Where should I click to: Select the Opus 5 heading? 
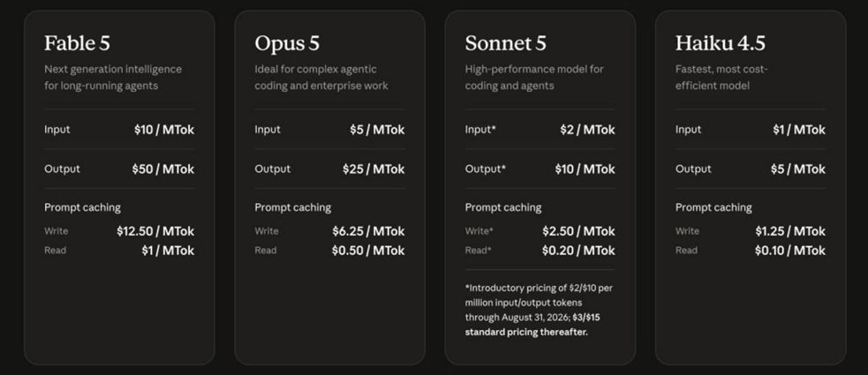[x=287, y=43]
